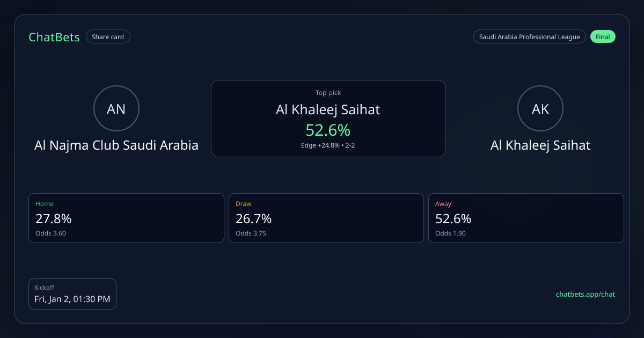Click the green 52.6% top pick percentage
644x338 pixels.
pyautogui.click(x=328, y=130)
